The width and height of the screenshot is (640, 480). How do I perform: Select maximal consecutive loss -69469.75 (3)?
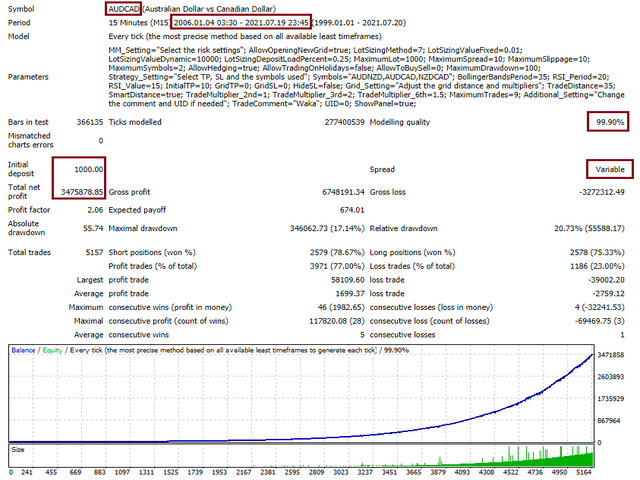coord(600,321)
